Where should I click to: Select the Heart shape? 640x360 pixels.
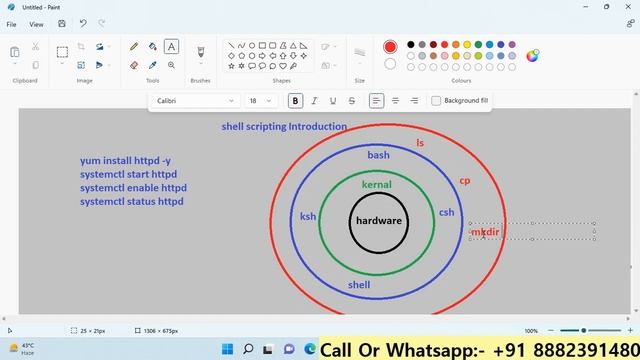coord(282,66)
